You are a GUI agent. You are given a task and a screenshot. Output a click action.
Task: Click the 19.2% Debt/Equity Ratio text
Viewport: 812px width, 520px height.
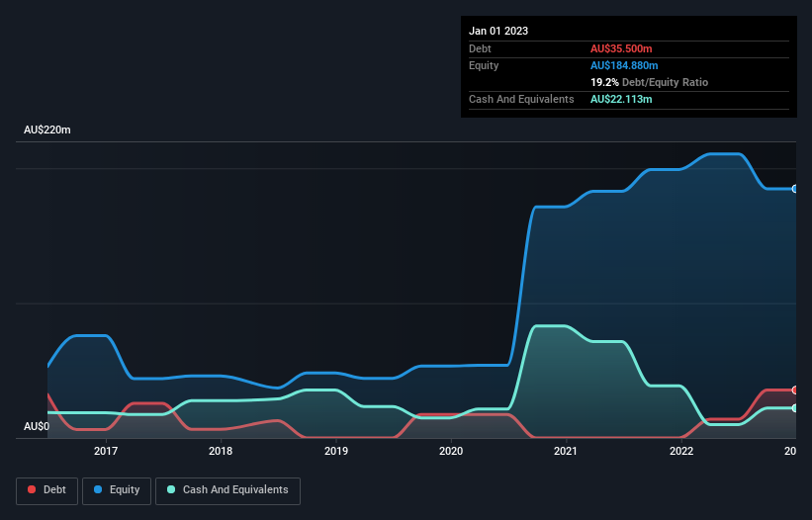click(x=649, y=82)
